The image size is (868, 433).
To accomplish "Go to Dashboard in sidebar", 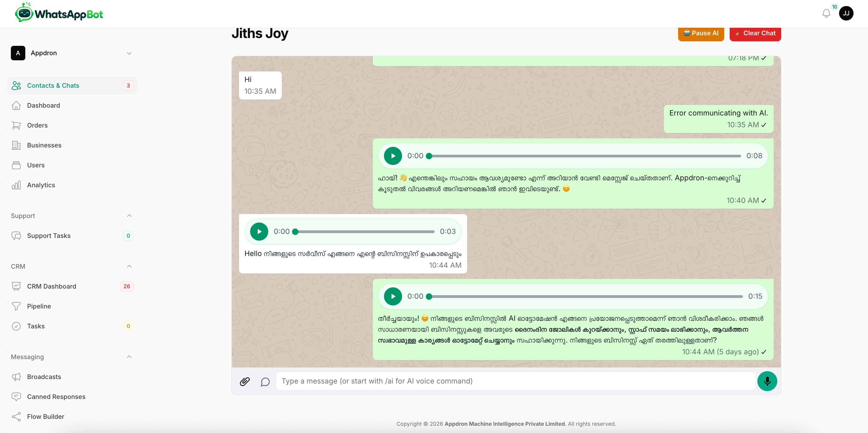I will 72,106.
